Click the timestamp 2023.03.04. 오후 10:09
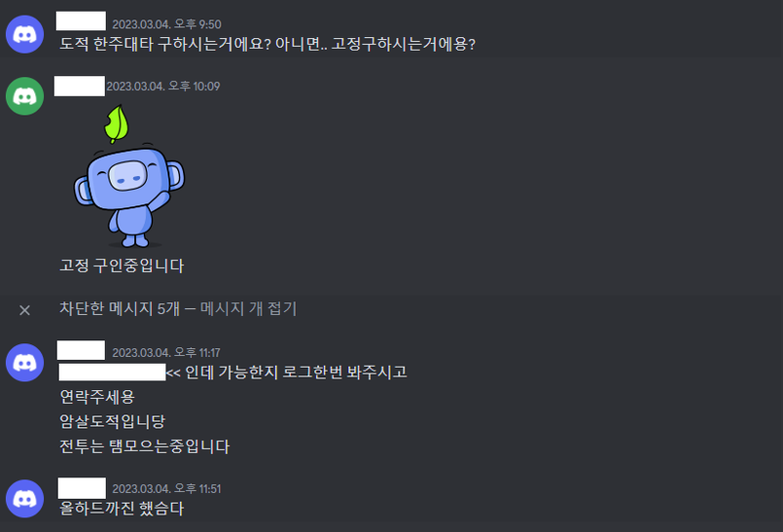This screenshot has width=783, height=532. point(163,86)
